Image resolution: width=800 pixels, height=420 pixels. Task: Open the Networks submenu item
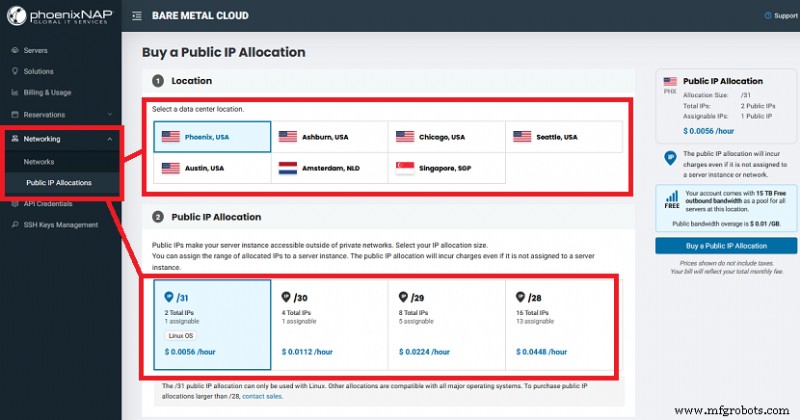pyautogui.click(x=39, y=161)
